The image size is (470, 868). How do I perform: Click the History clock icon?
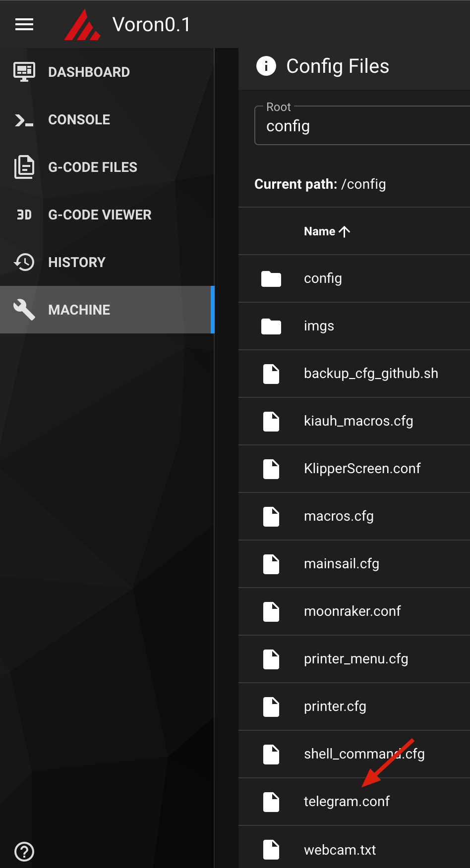pyautogui.click(x=24, y=262)
